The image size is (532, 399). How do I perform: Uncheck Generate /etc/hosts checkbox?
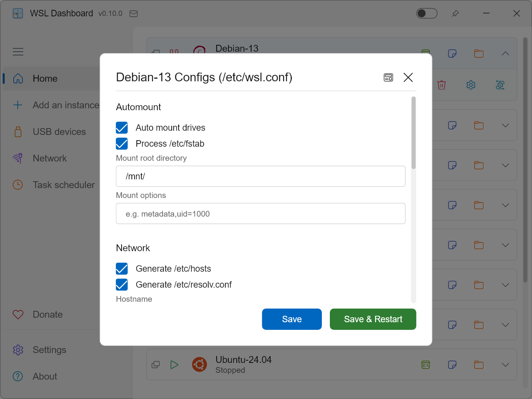(122, 269)
